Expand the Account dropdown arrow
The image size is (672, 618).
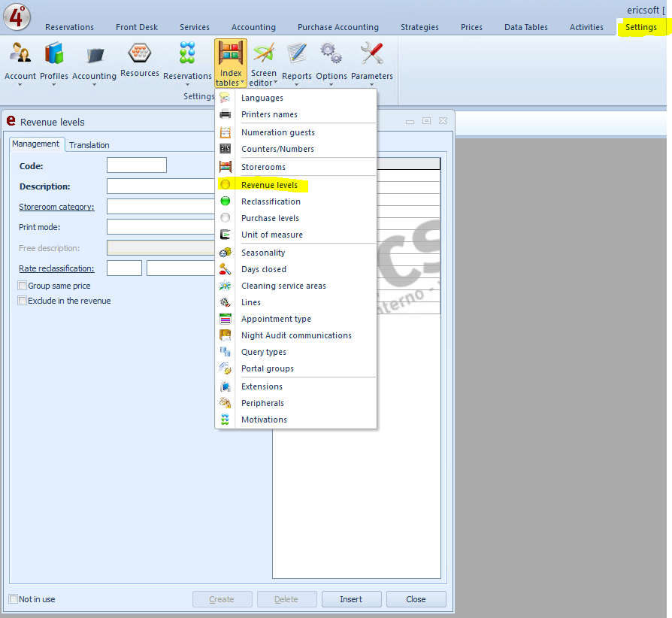pyautogui.click(x=20, y=85)
